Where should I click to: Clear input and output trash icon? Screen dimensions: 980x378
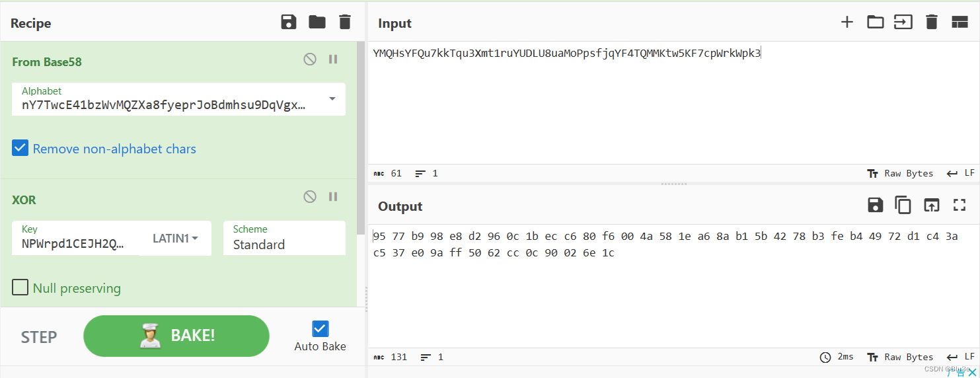[x=932, y=22]
